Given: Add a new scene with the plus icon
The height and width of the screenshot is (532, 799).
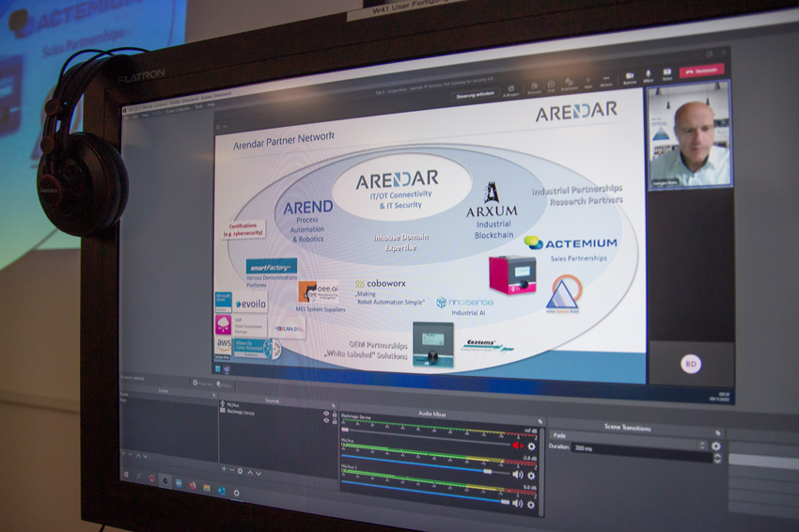Looking at the screenshot, I should (123, 453).
